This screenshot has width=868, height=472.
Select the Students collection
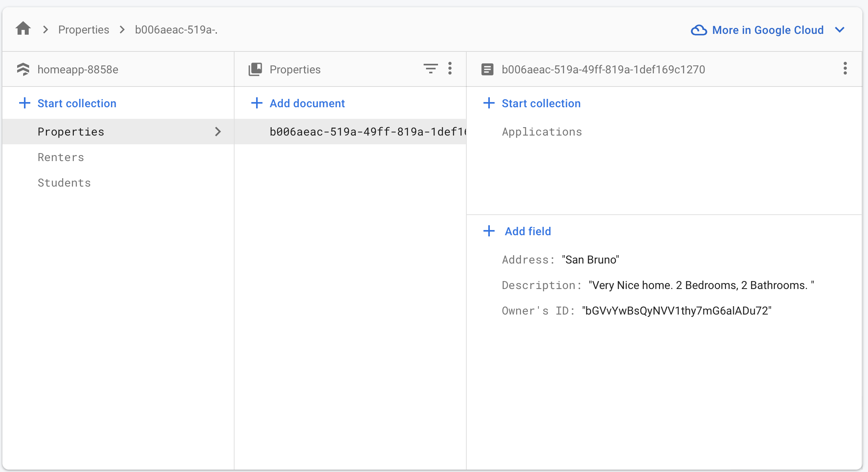pyautogui.click(x=64, y=183)
